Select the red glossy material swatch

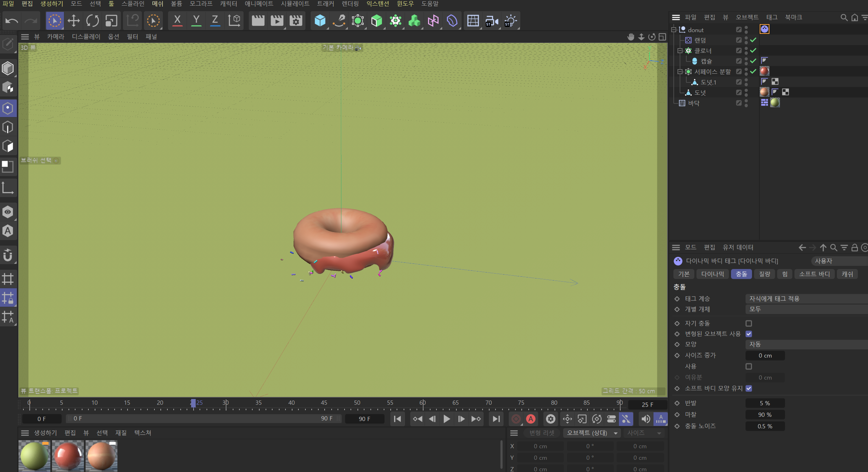click(68, 456)
